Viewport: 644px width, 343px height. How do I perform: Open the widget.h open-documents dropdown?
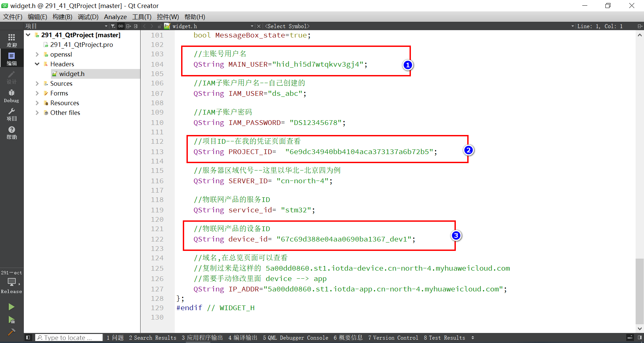tap(252, 26)
